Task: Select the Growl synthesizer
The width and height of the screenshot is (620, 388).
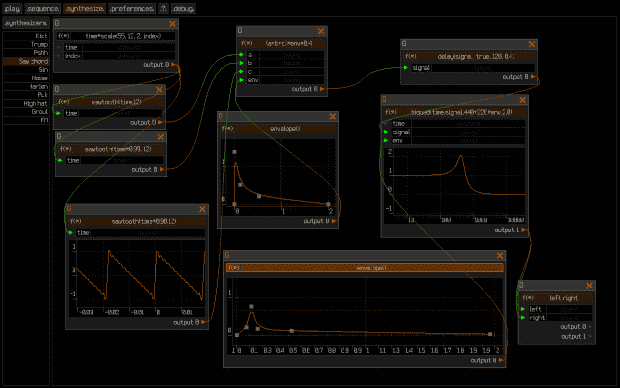Action: click(x=26, y=112)
